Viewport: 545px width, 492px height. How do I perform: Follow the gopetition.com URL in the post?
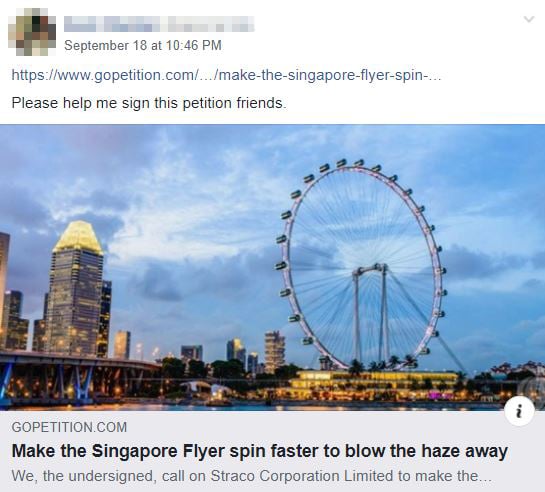click(226, 75)
